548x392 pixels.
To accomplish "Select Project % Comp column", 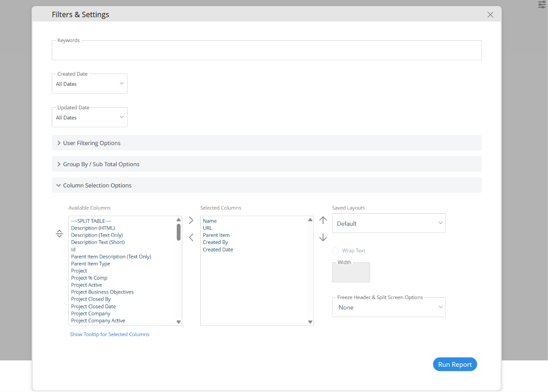I will point(89,278).
